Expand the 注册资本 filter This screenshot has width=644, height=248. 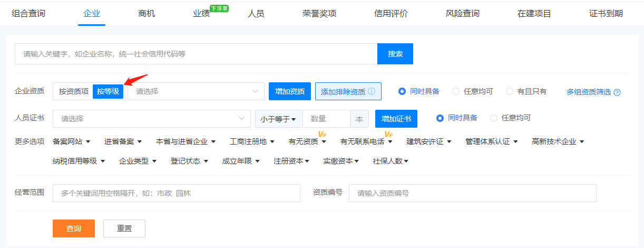pyautogui.click(x=291, y=161)
